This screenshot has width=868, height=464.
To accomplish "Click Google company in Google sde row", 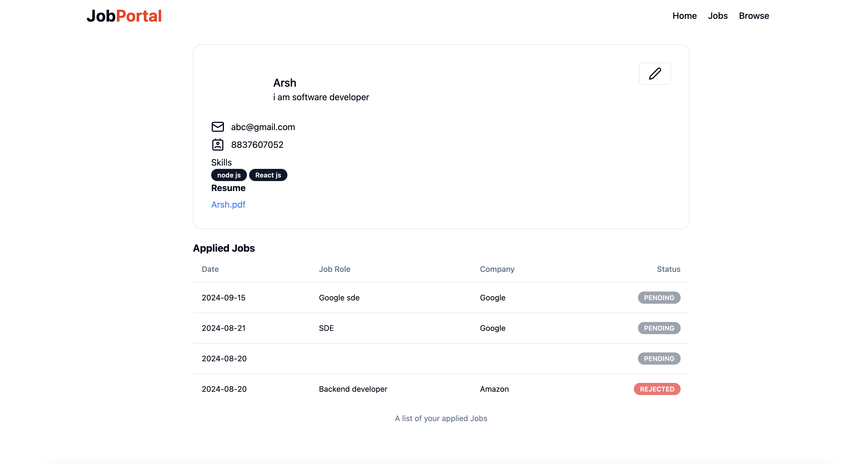I will pos(492,298).
